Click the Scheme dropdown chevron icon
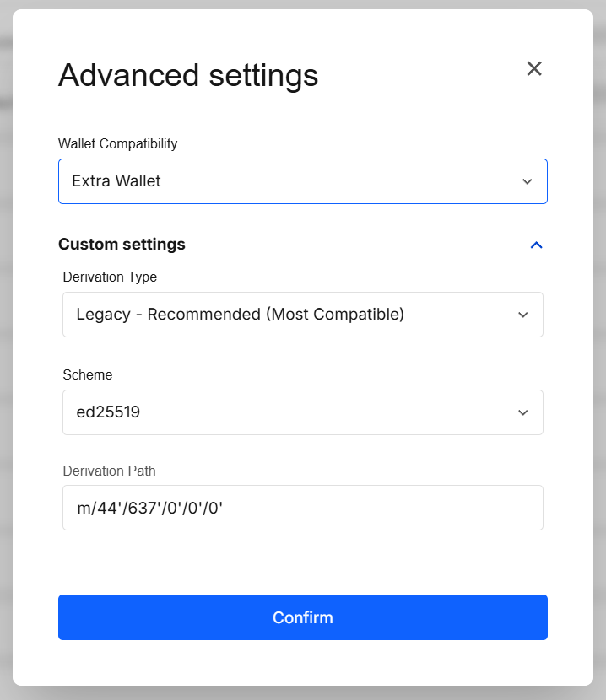Image resolution: width=606 pixels, height=700 pixels. tap(522, 412)
